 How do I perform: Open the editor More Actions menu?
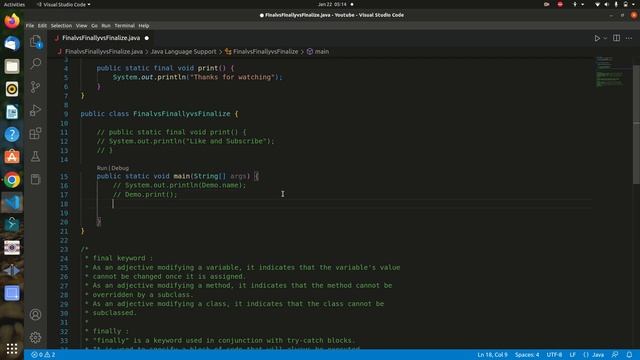click(x=629, y=38)
